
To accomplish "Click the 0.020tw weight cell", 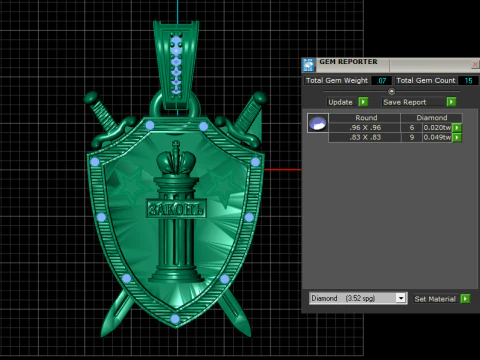I will (437, 128).
